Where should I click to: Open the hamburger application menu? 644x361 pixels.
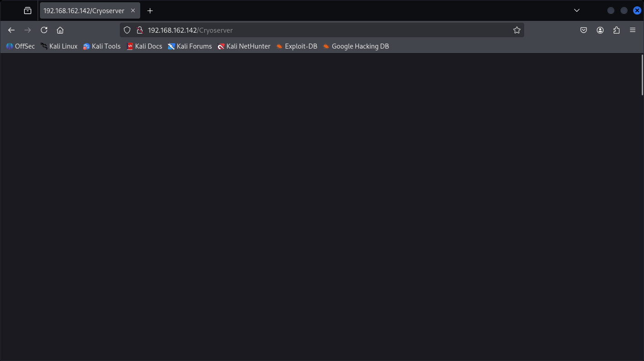tap(633, 30)
